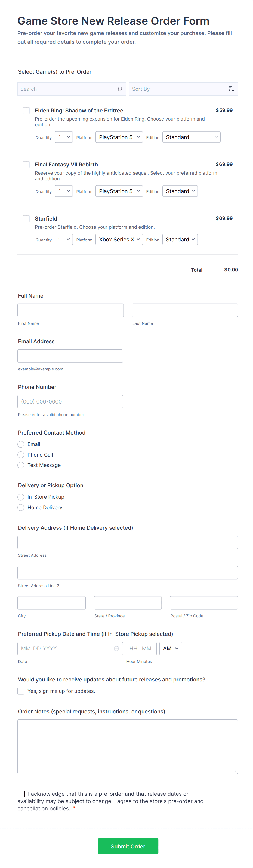This screenshot has width=253, height=868.
Task: Click the search magnifier icon
Action: point(119,89)
